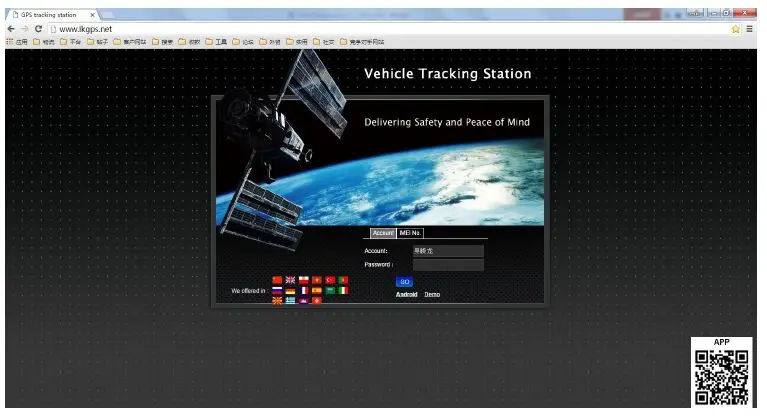Open the Chrome menu hamburger icon

(x=749, y=29)
